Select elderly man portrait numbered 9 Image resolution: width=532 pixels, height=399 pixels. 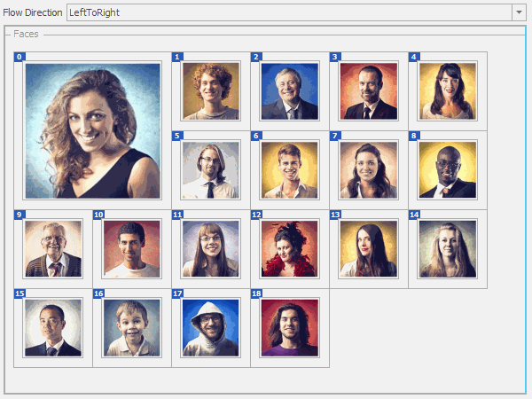click(53, 248)
